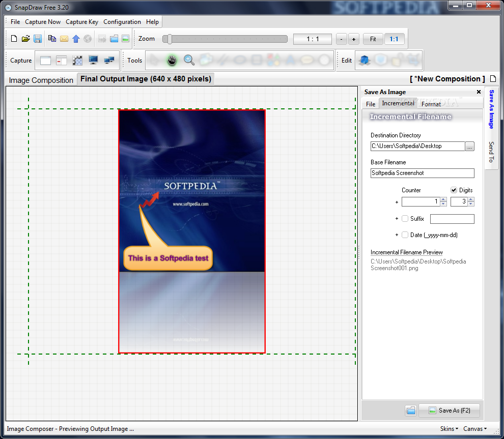Open the Help menu

tap(152, 22)
